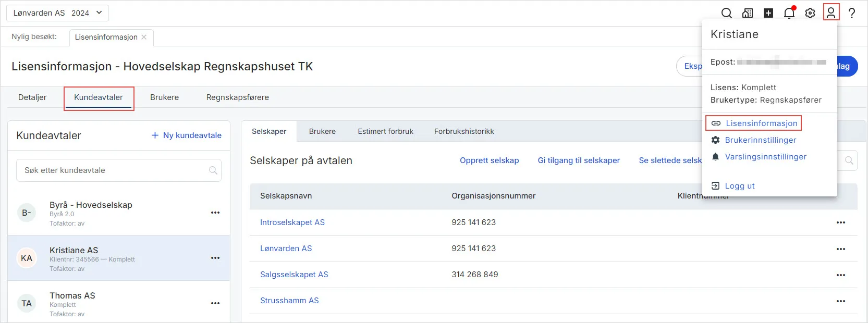868x323 pixels.
Task: Open the company building icon in top bar
Action: coord(748,13)
